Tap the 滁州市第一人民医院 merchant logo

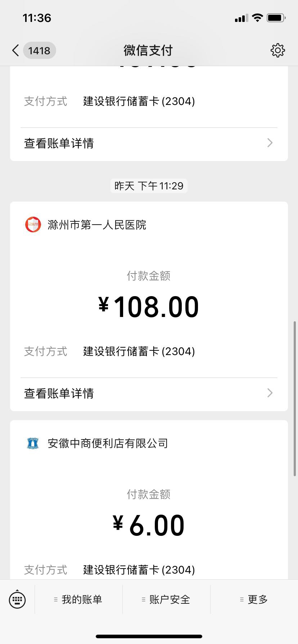click(x=33, y=225)
